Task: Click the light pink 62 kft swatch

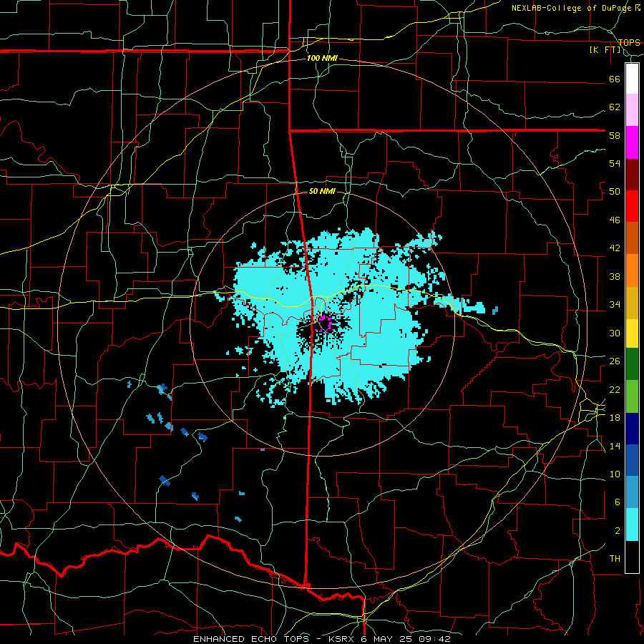Action: click(x=632, y=110)
